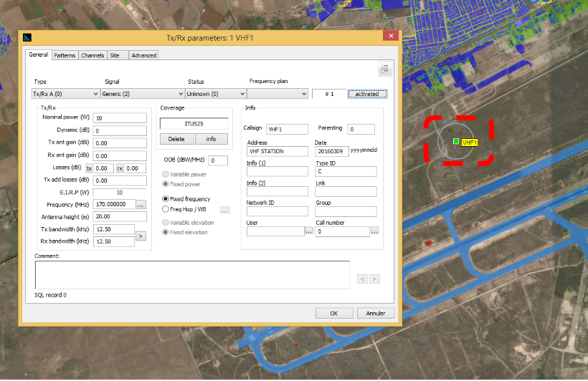
Task: Select the Fixed frequency radio button
Action: coord(166,198)
